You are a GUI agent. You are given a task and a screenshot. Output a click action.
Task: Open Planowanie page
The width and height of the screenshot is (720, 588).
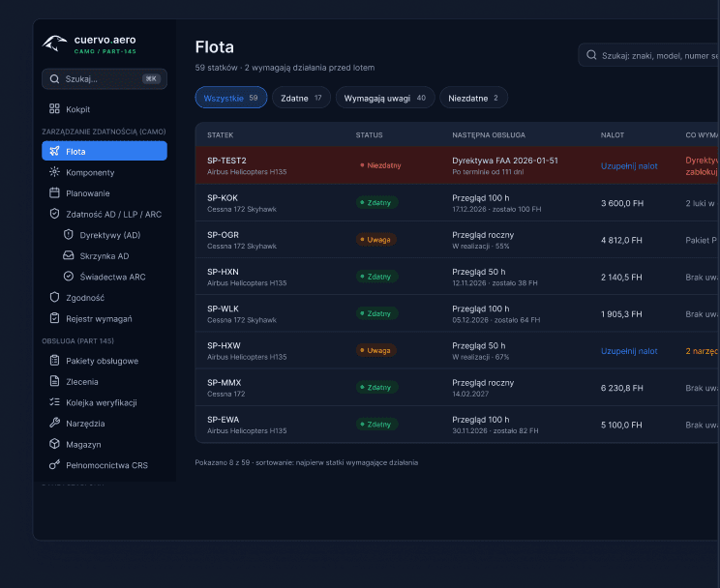[x=105, y=193]
